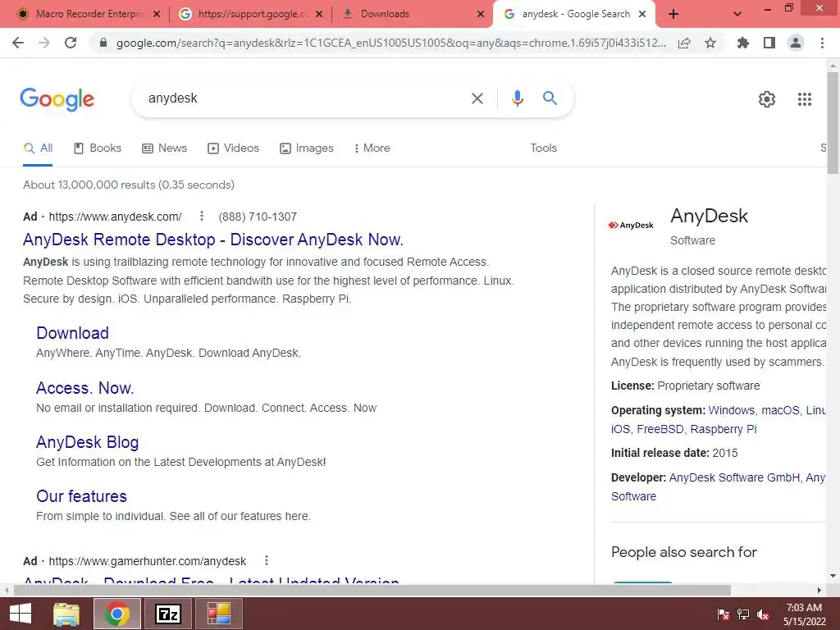Open the red-yellow tiles taskbar app
Image resolution: width=840 pixels, height=630 pixels.
tap(218, 614)
